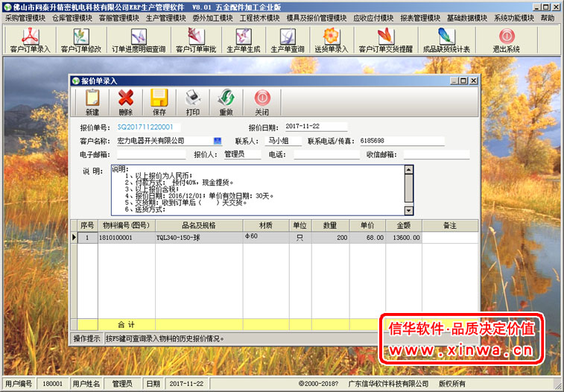Close the form using the 关闭 power icon

[x=262, y=101]
